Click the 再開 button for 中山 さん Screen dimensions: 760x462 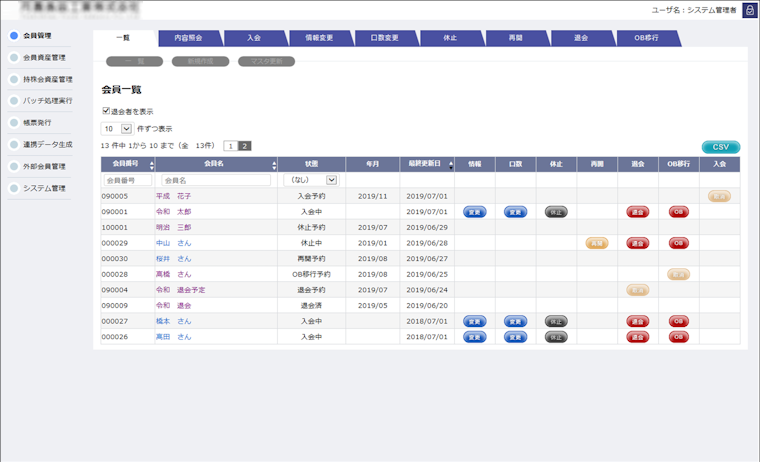coord(596,243)
